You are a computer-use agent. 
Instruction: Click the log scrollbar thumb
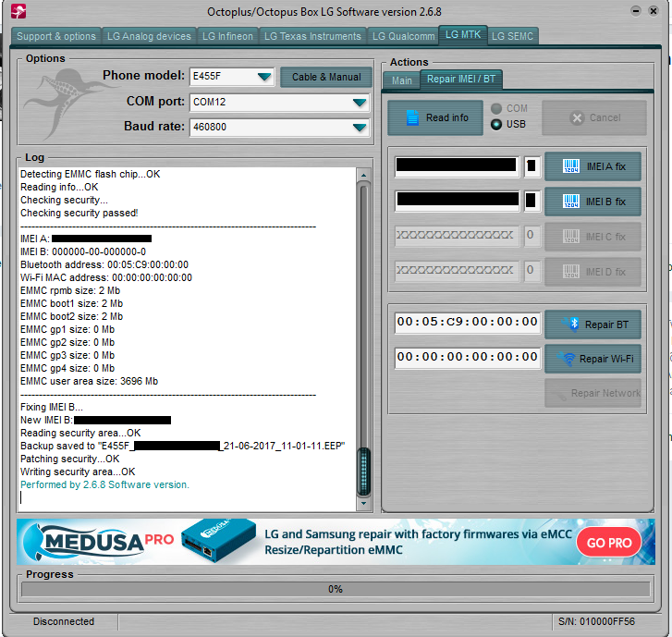tap(363, 472)
